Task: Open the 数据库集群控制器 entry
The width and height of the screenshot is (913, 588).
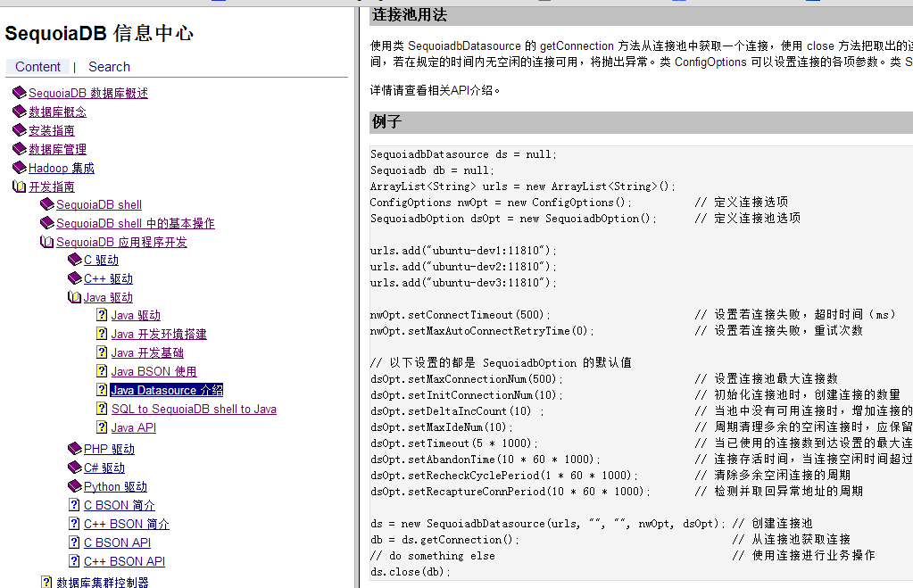Action: [x=102, y=582]
